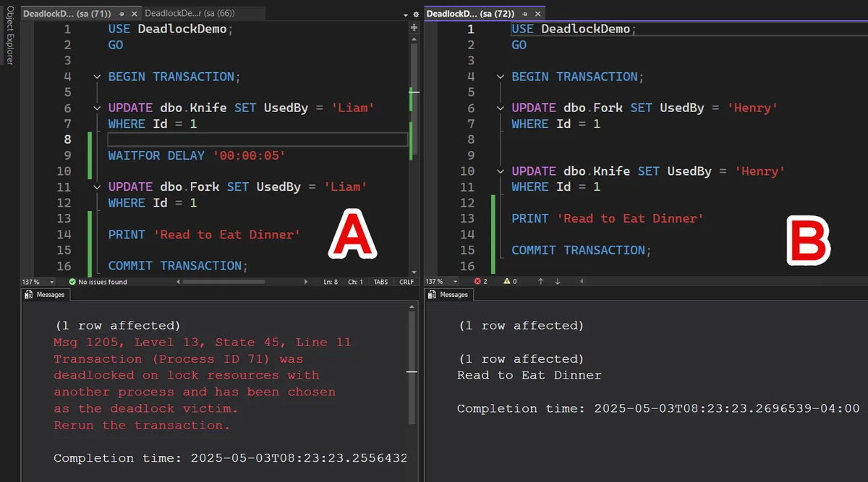The image size is (868, 482).
Task: Click pane A's horizontal scrollbar right arrow
Action: pyautogui.click(x=305, y=282)
